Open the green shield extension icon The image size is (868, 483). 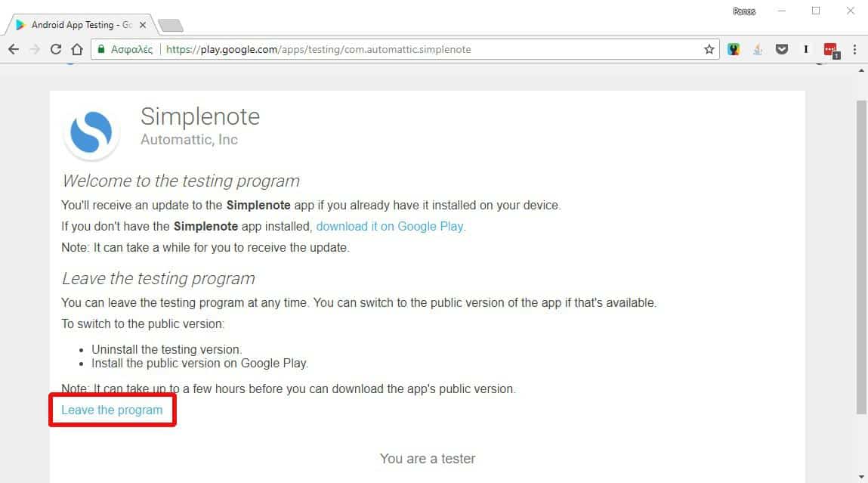[x=734, y=49]
